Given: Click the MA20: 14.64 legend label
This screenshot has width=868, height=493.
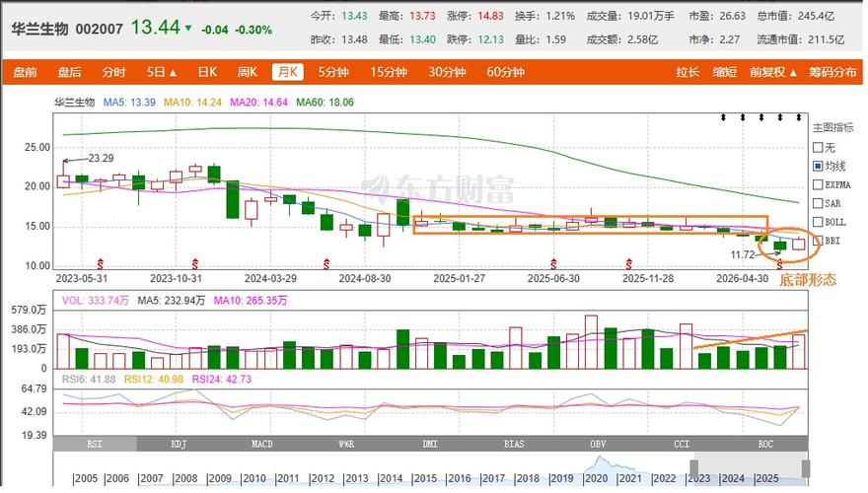Looking at the screenshot, I should click(x=258, y=103).
